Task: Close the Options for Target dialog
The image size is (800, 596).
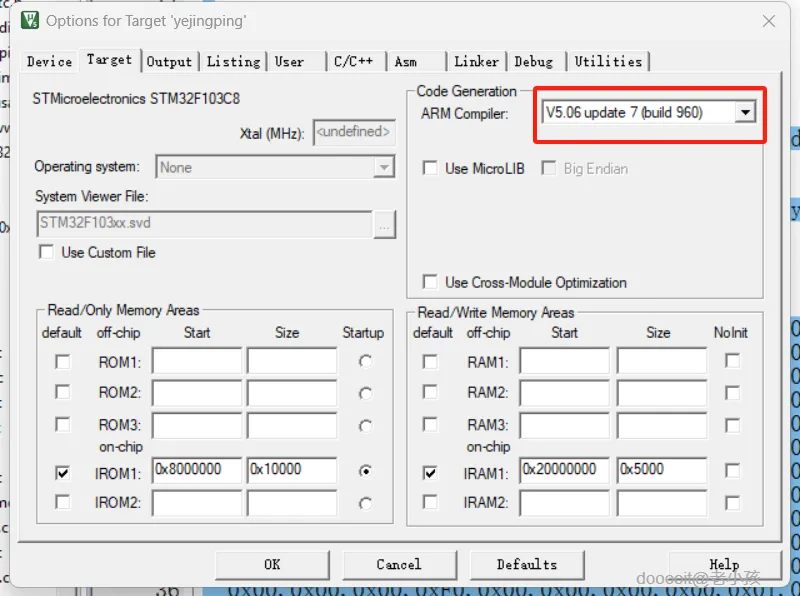Action: [x=768, y=21]
